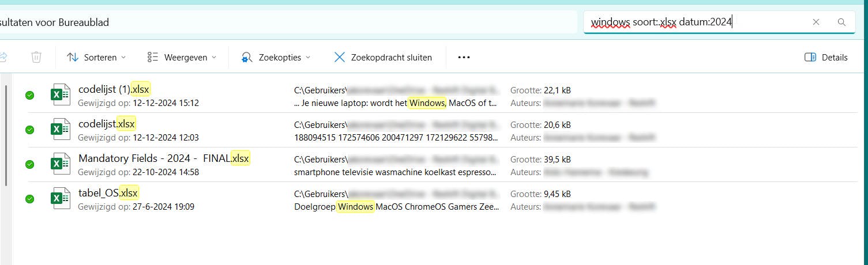Click green sync status icon for codelijst.xlsx
Screen dimensions: 868x265
click(x=30, y=130)
